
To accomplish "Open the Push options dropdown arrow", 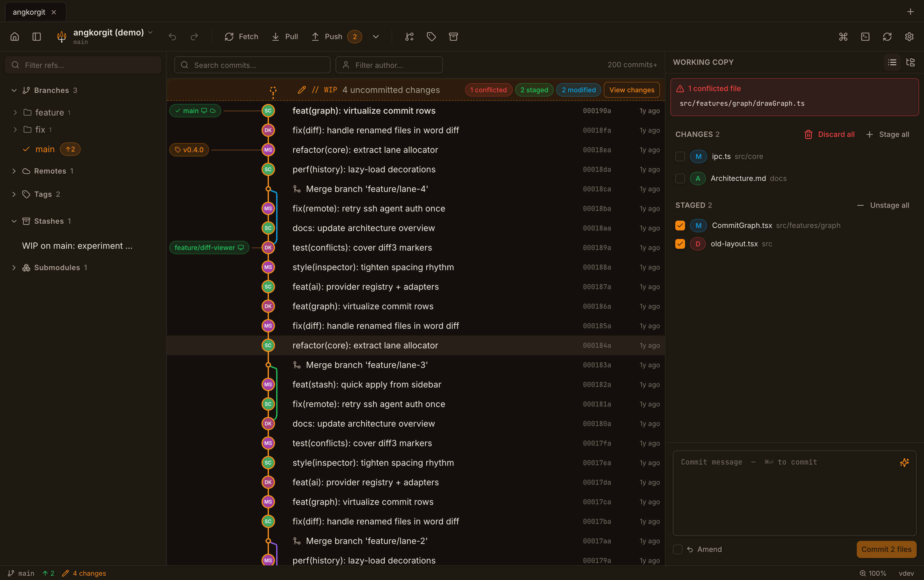I will (376, 36).
